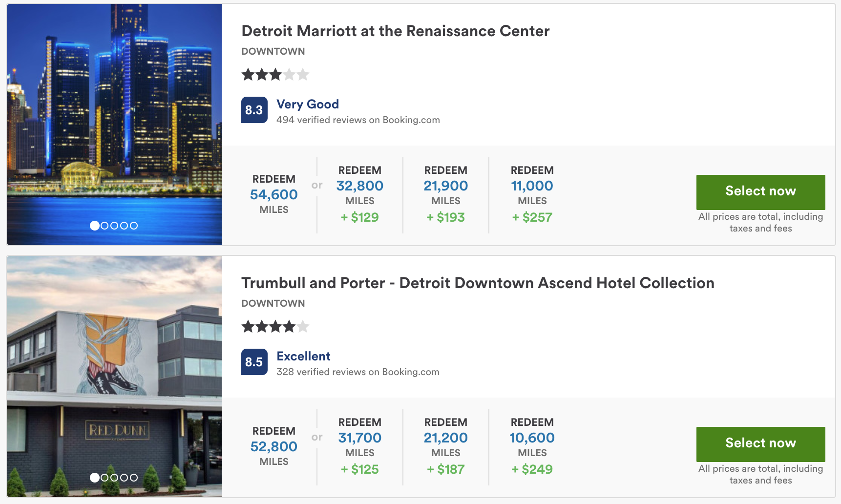Click 494 verified reviews text
This screenshot has width=841, height=504.
coord(358,120)
